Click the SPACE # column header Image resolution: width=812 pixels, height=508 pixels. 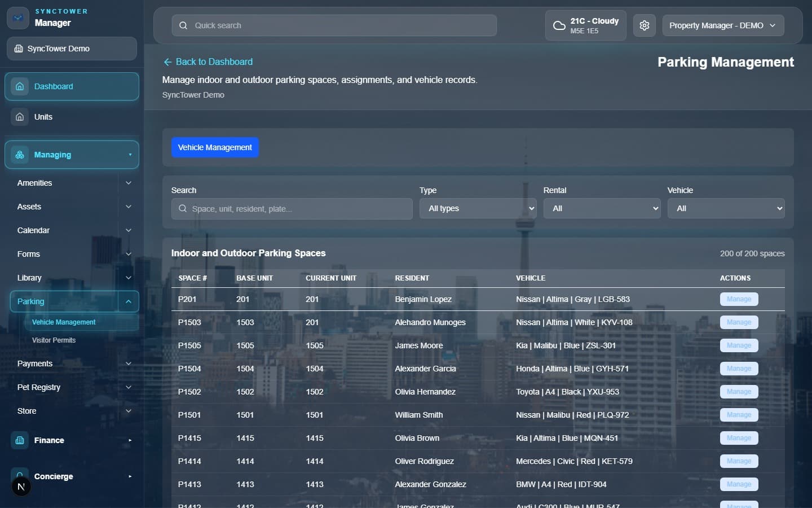[x=192, y=278]
